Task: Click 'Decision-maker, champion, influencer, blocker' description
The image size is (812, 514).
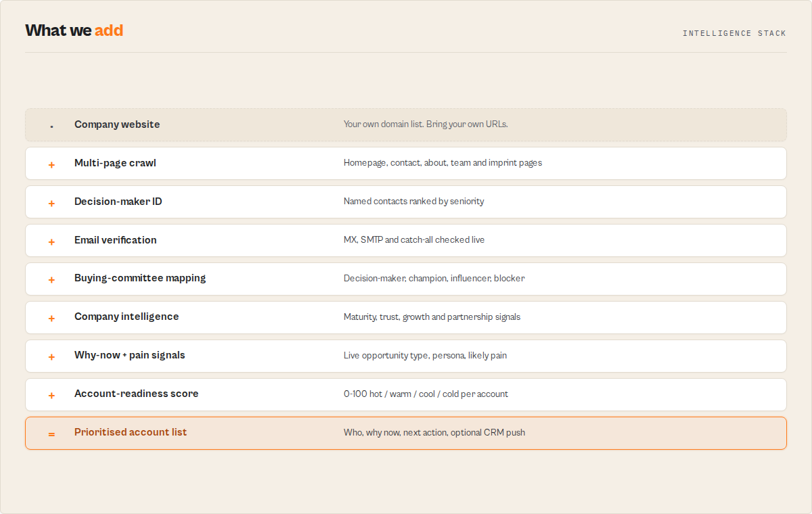Action: pyautogui.click(x=434, y=279)
